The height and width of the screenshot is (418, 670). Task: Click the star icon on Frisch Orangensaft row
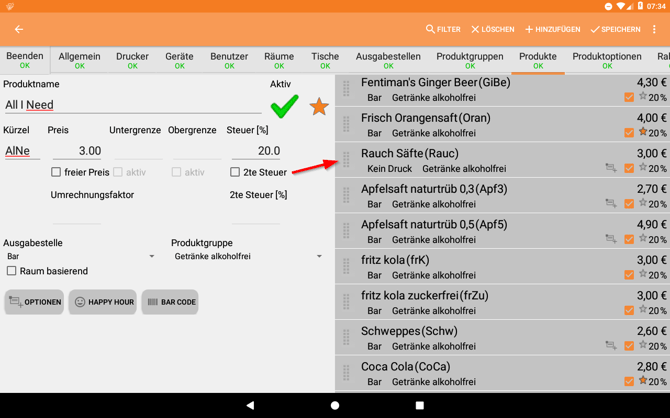click(x=643, y=132)
